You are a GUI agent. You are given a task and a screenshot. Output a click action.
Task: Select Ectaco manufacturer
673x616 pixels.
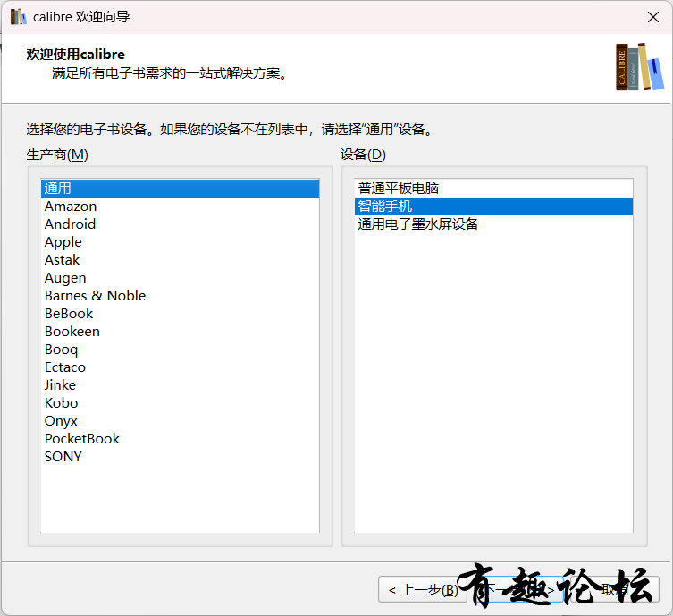[x=180, y=367]
